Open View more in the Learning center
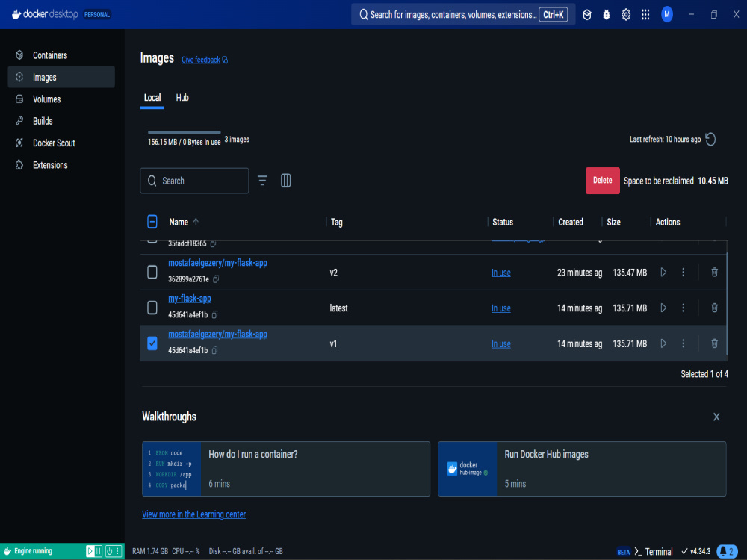747x560 pixels. [x=194, y=514]
